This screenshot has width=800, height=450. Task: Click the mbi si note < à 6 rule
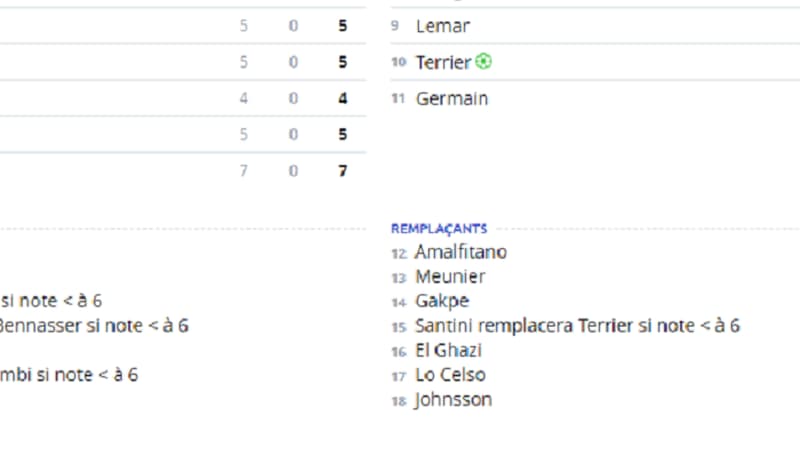tap(68, 375)
